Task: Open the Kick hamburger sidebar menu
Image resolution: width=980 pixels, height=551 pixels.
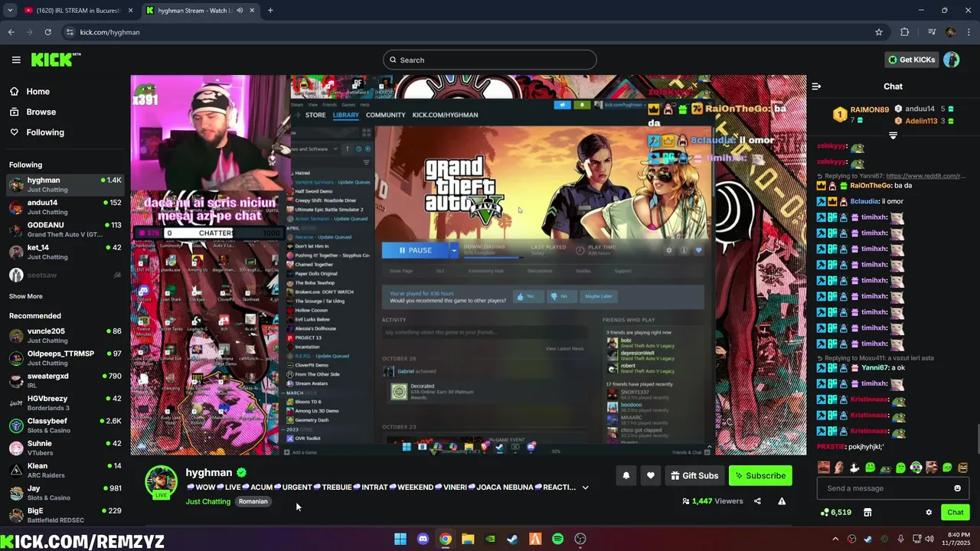Action: point(16,60)
